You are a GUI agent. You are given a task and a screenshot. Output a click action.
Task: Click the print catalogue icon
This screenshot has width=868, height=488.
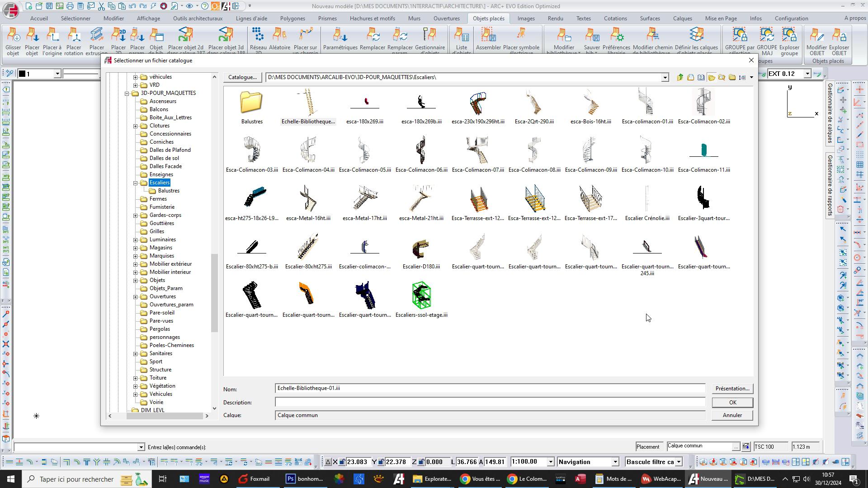click(x=690, y=77)
